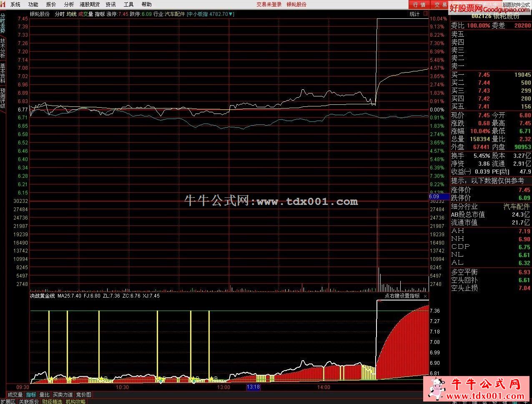Click the 多空平衡 6.93 value
The width and height of the screenshot is (532, 404).
click(x=524, y=272)
